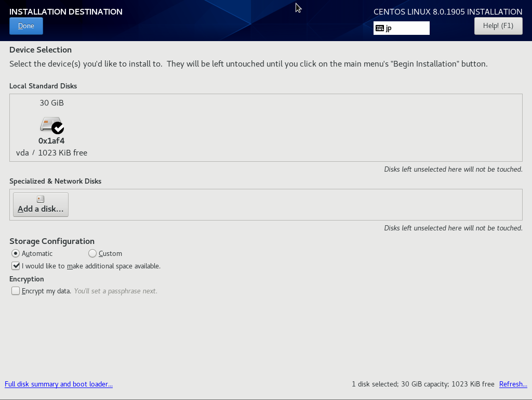Click the keyboard icon in layout indicator
This screenshot has width=532, height=400.
[x=380, y=29]
